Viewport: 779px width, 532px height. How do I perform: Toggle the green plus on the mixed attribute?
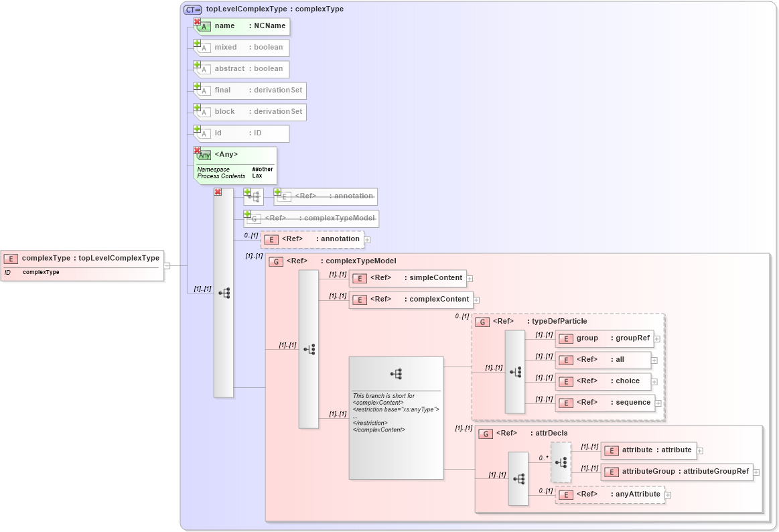[196, 43]
